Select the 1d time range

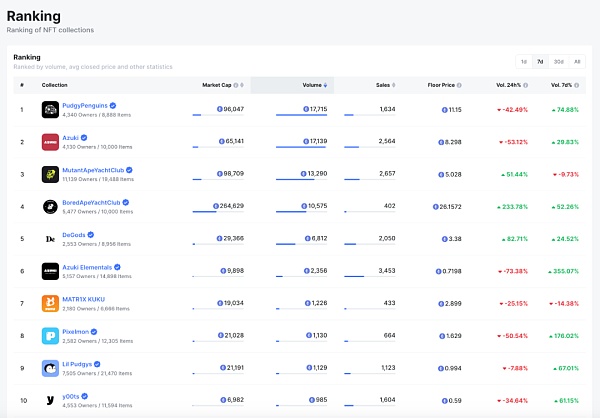(524, 61)
